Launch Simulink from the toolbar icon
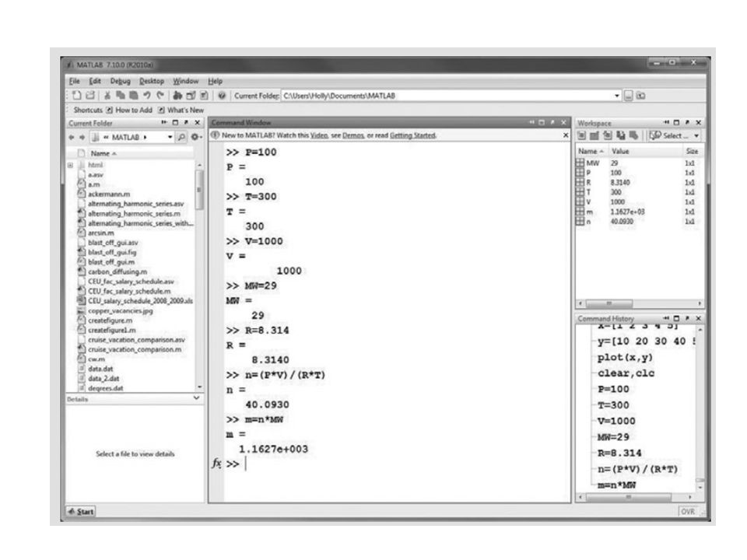Image resolution: width=747 pixels, height=560 pixels. (177, 95)
